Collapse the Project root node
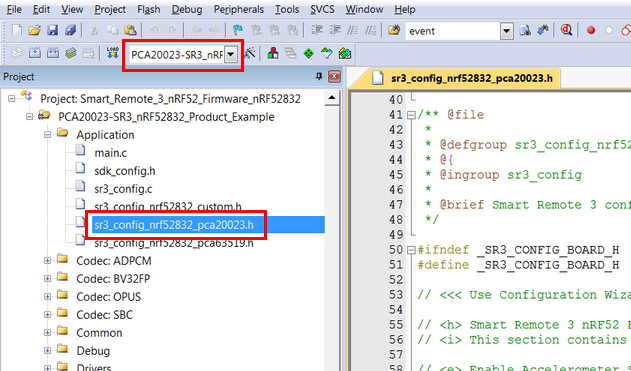Screen dimensions: 631x371 pyautogui.click(x=11, y=99)
